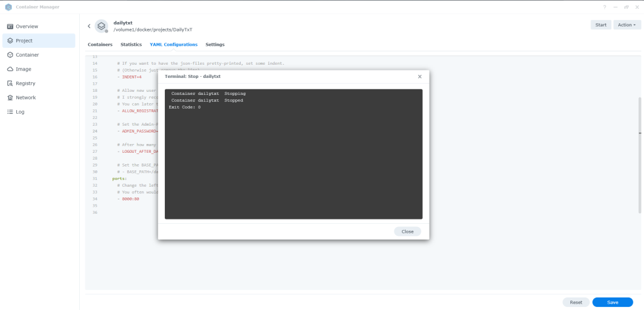Dismiss terminal dialog with X icon
This screenshot has width=644, height=310.
pyautogui.click(x=419, y=76)
